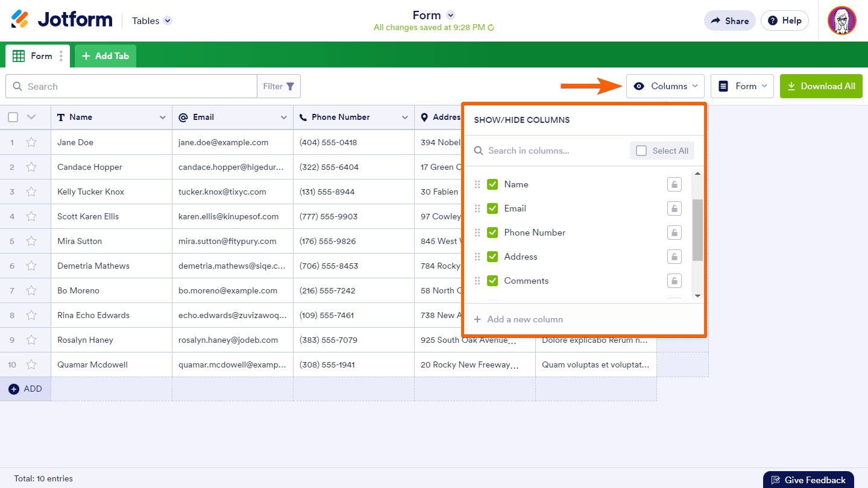Hide the Address column via checkbox
868x488 pixels.
pyautogui.click(x=492, y=257)
